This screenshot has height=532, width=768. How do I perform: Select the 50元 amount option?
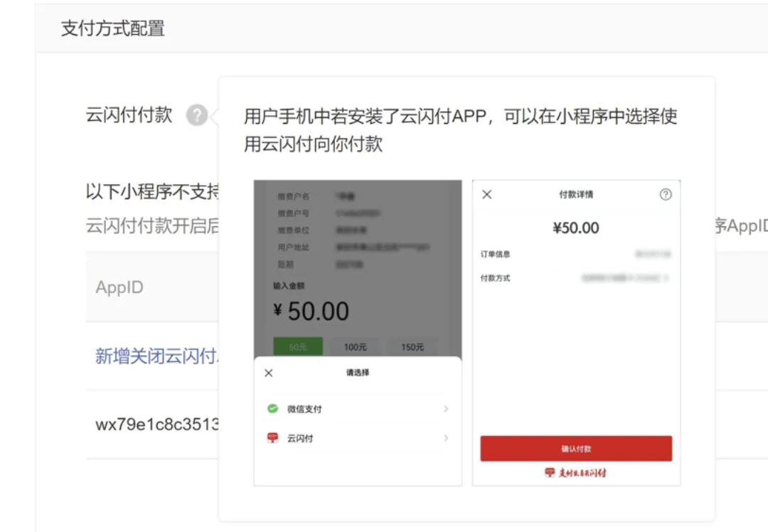299,347
